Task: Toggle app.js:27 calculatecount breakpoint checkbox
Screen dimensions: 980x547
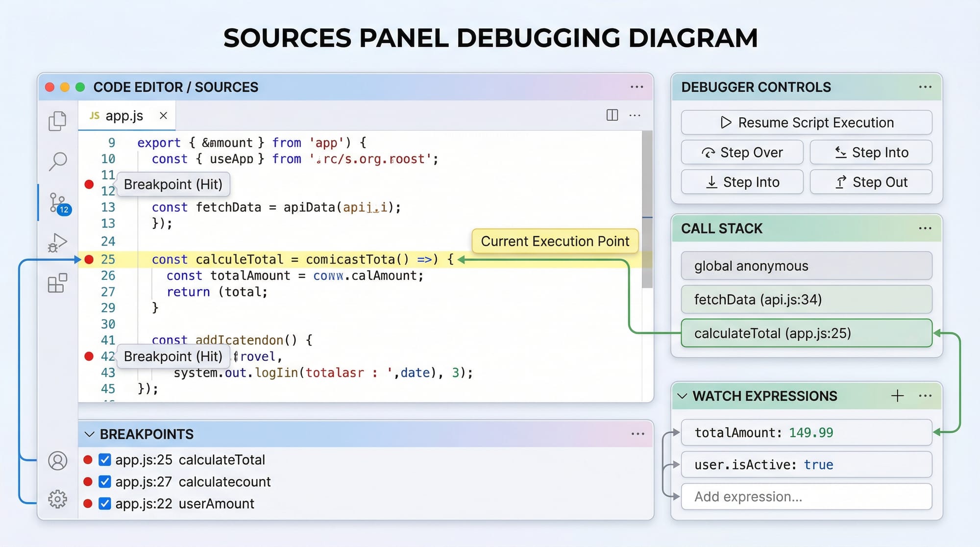Action: pos(104,482)
